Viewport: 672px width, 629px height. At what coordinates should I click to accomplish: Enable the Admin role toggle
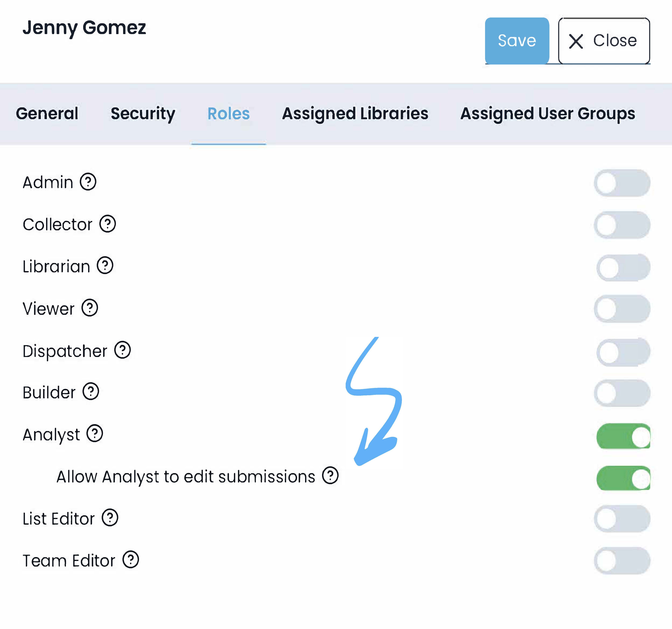pos(622,183)
